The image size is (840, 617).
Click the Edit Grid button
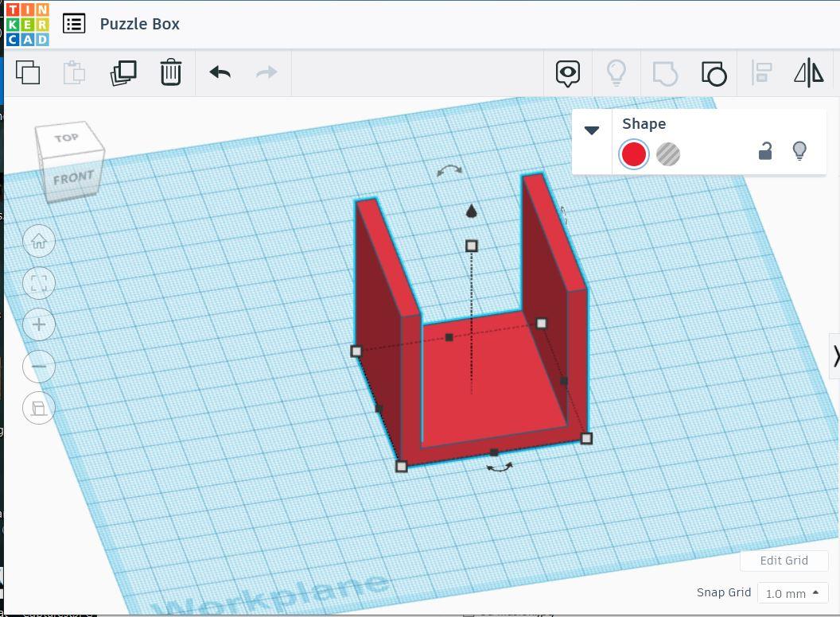click(784, 561)
